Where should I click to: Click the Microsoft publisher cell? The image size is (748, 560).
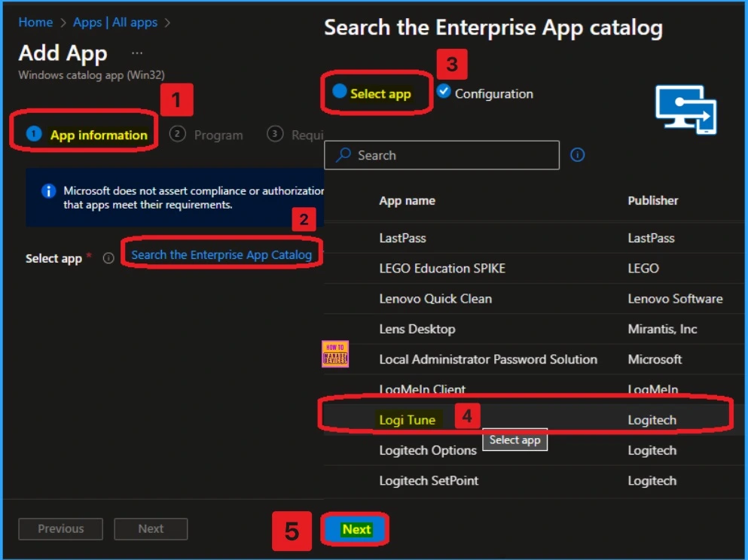click(x=655, y=359)
